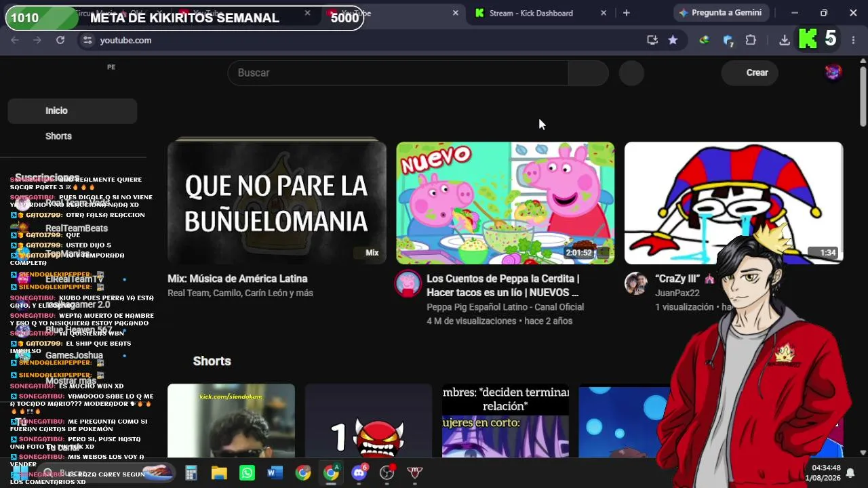This screenshot has width=868, height=488.
Task: Open the Chrome downloads panel
Action: [785, 40]
